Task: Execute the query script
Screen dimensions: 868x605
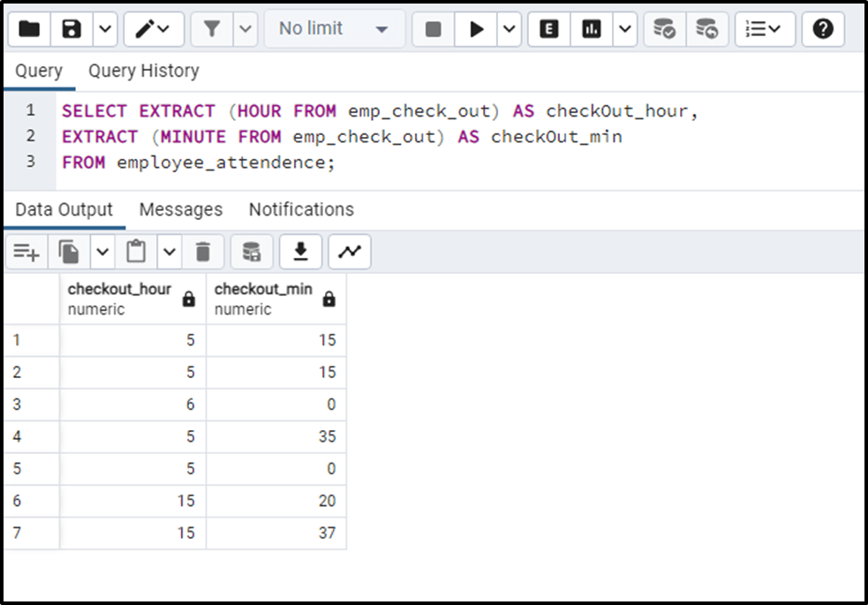Action: click(475, 28)
